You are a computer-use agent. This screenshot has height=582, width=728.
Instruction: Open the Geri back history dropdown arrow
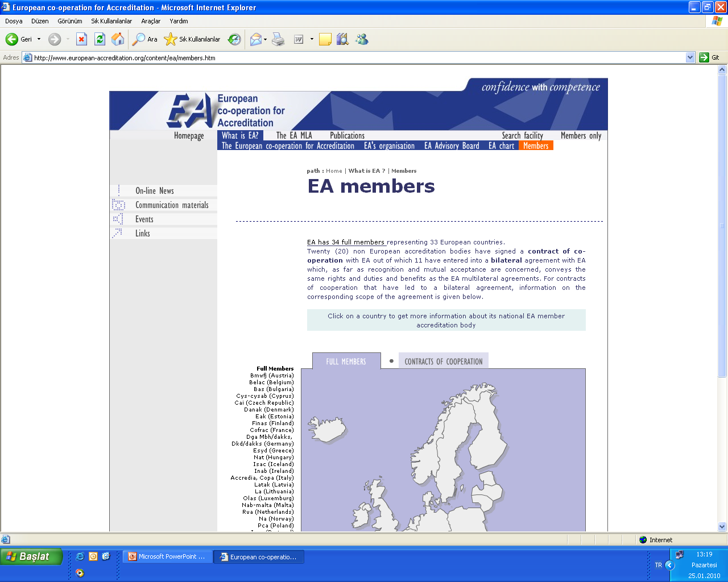click(39, 39)
